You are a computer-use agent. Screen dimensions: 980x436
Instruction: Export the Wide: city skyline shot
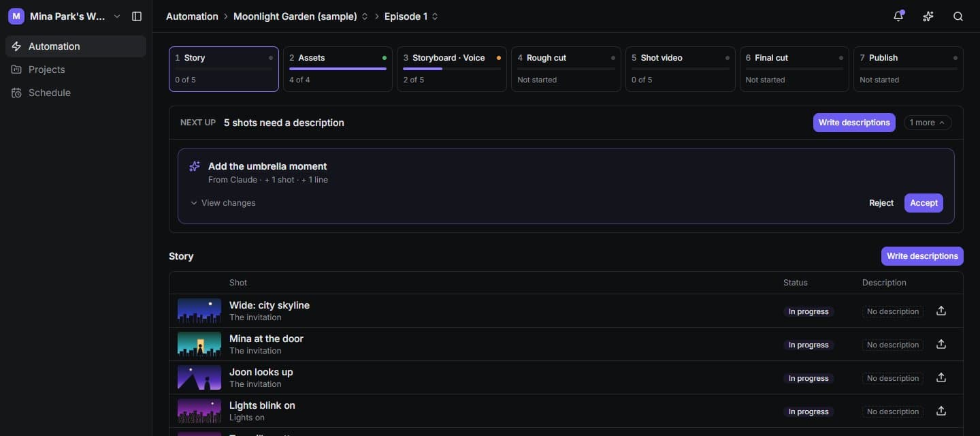pos(941,311)
